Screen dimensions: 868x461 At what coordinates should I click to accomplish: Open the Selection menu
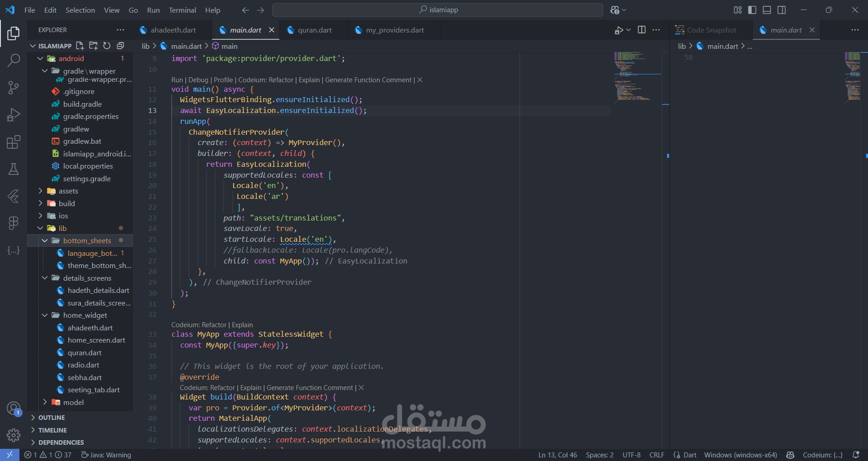pos(80,10)
